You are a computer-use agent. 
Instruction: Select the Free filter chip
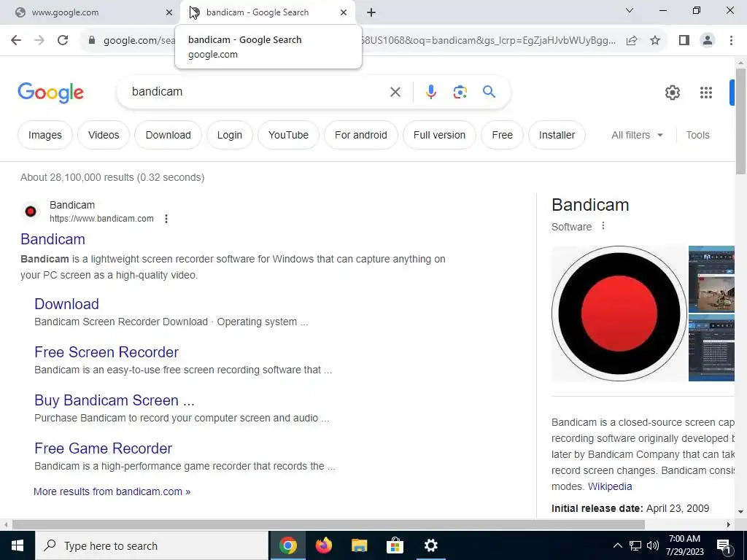tap(502, 135)
